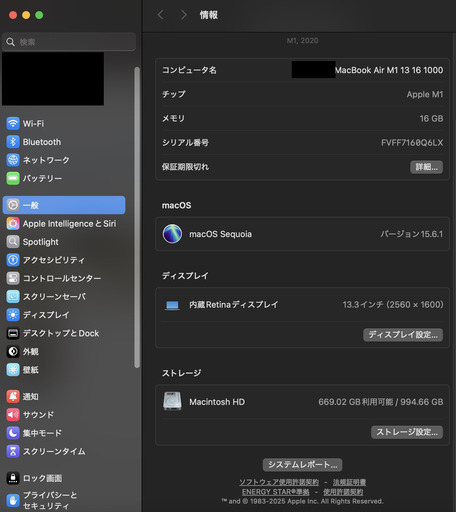Viewport: 456px width, 512px height.
Task: Click serial number FVFF7160Q6LX
Action: 412,143
